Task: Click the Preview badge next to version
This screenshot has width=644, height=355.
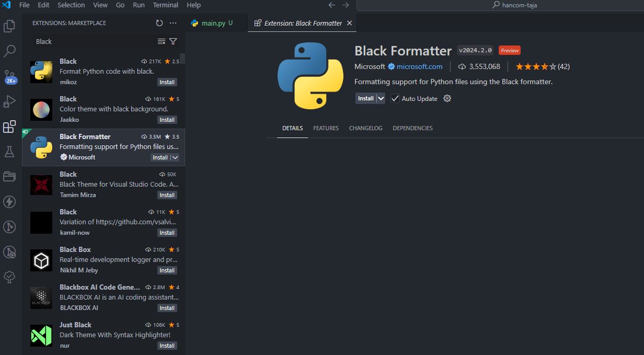Action: (509, 51)
